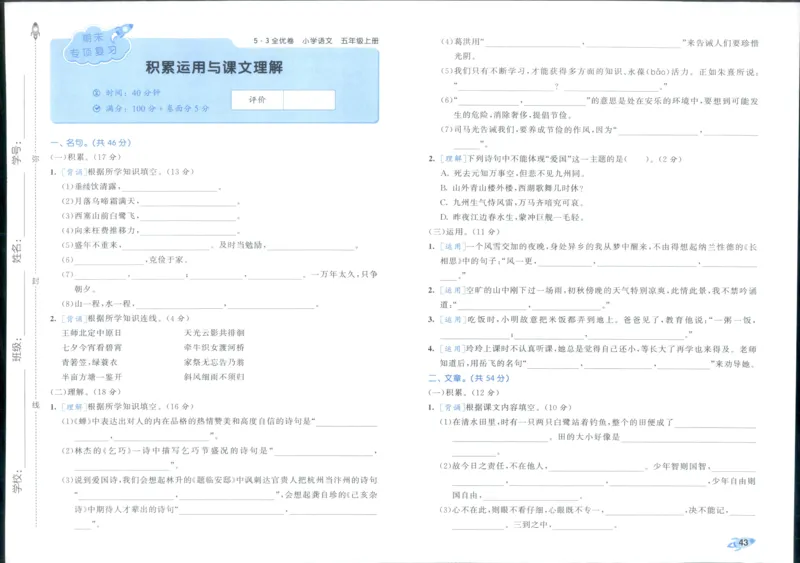Click the matching item 青箬笠,绿蓑衣
Image resolution: width=800 pixels, height=563 pixels.
90,362
